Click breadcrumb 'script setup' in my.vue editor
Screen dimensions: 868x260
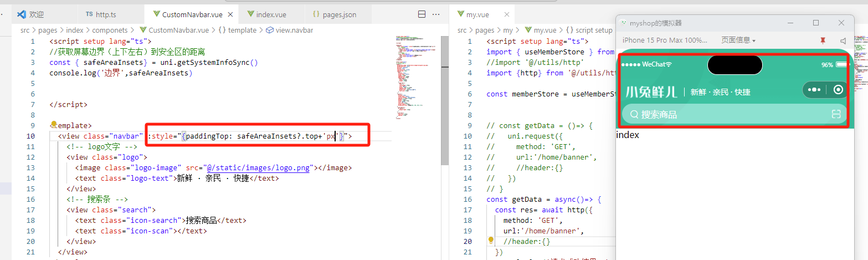(x=589, y=30)
